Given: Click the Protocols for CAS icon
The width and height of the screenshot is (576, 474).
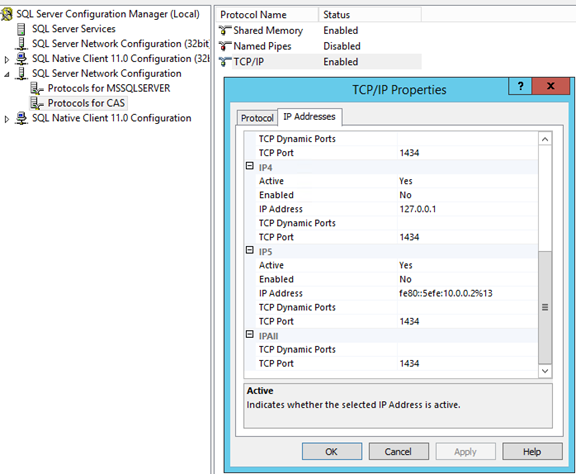Looking at the screenshot, I should 37,103.
